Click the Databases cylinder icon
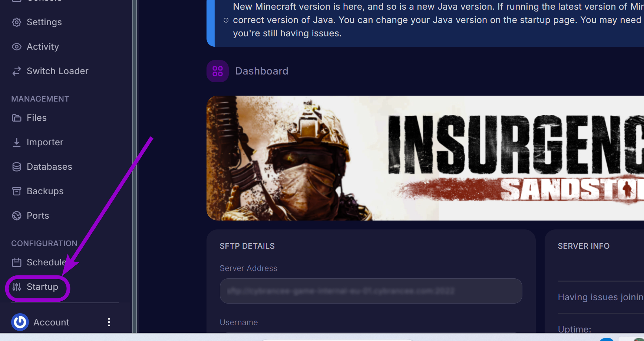The height and width of the screenshot is (341, 644). 17,167
